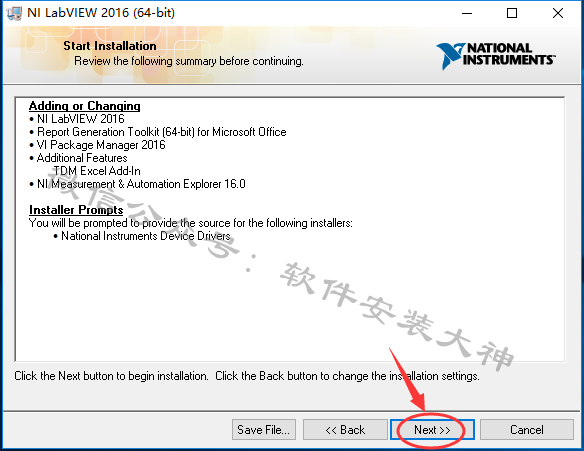Click the Next >> button to begin installation
This screenshot has width=584, height=451.
(432, 430)
